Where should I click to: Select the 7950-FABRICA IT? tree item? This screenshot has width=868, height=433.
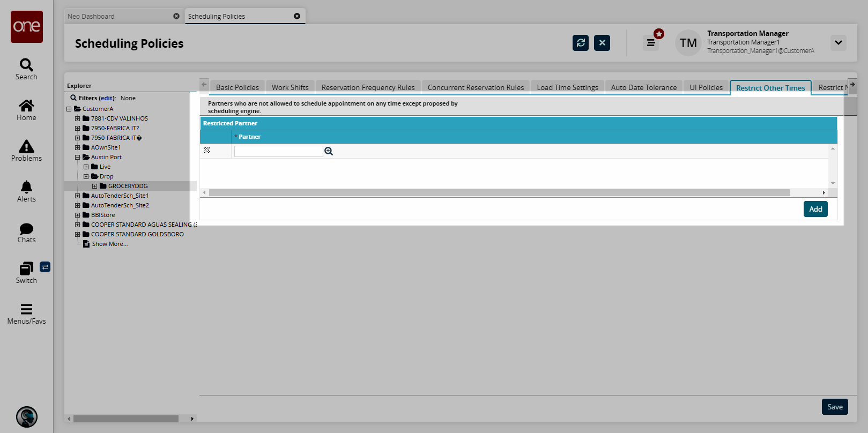(115, 128)
